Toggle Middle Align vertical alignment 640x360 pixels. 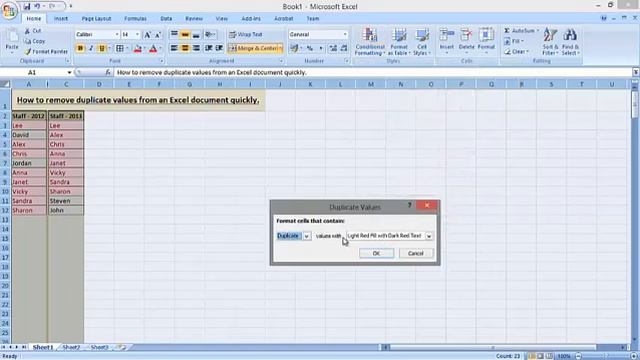coord(185,35)
